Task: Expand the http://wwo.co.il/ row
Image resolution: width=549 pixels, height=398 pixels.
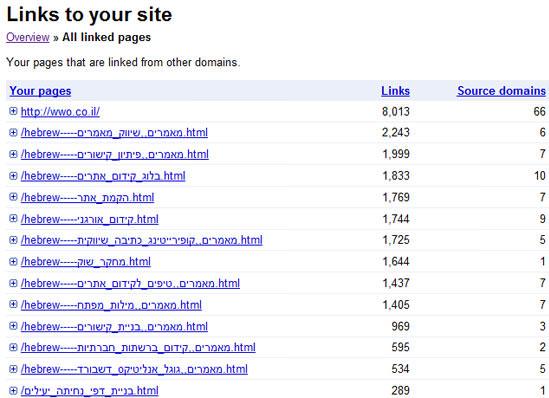Action: coord(13,111)
